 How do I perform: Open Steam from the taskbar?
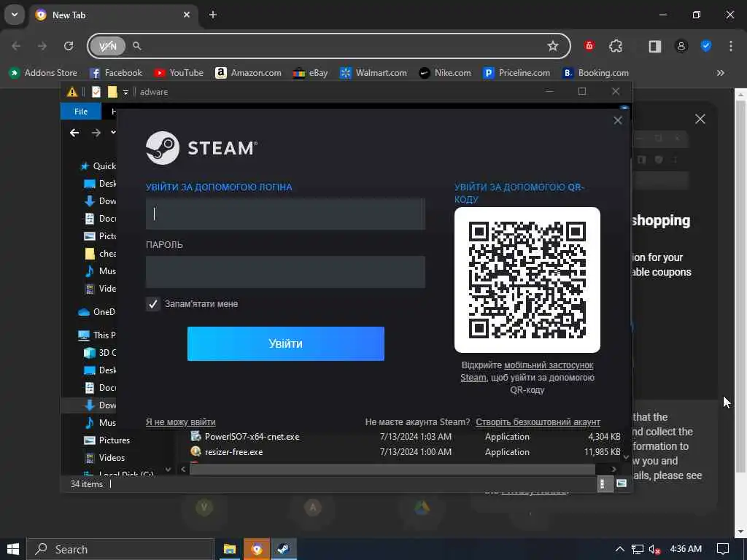pos(284,549)
